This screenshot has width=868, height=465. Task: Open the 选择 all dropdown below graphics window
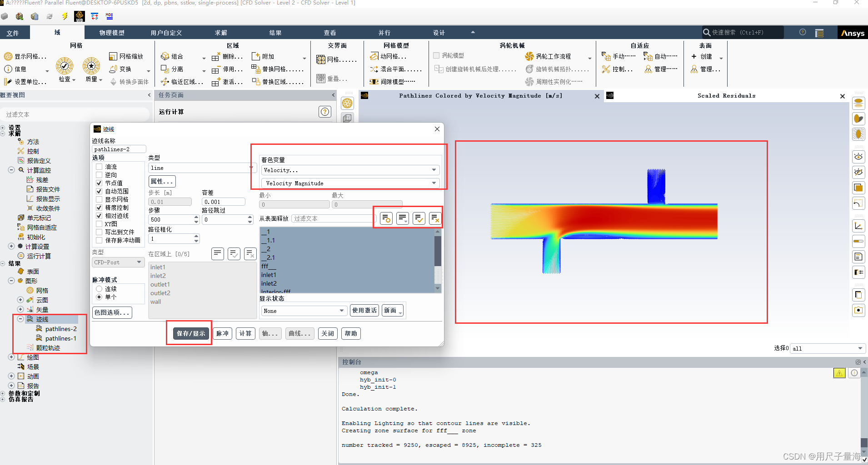(828, 348)
